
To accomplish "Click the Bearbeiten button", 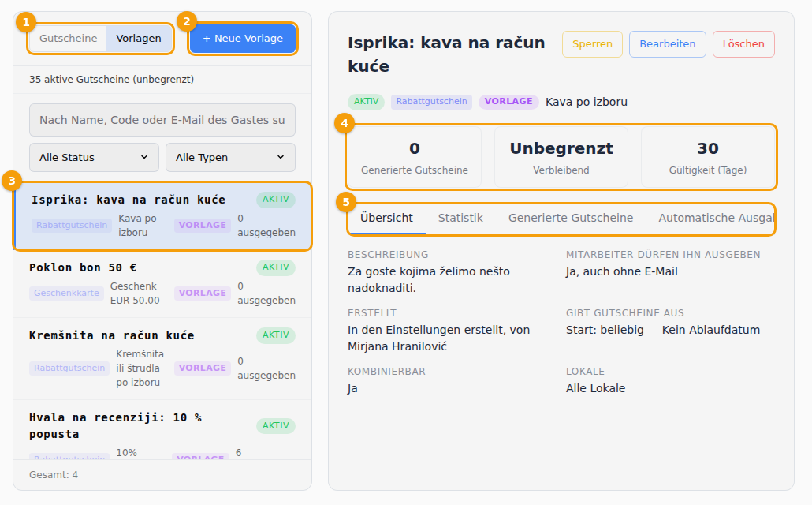I will click(668, 44).
